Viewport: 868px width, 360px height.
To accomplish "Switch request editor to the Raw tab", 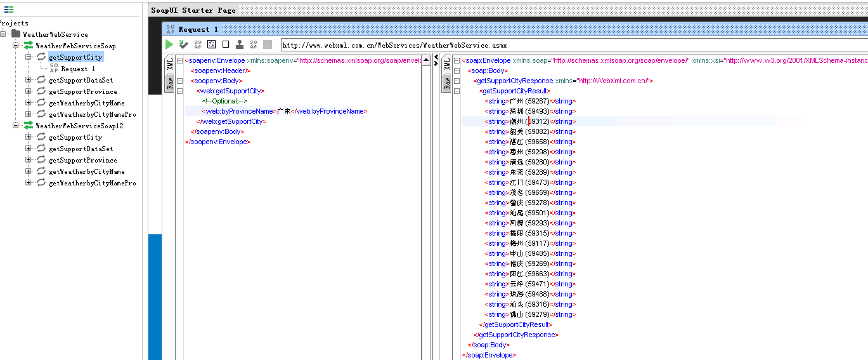I will (170, 83).
